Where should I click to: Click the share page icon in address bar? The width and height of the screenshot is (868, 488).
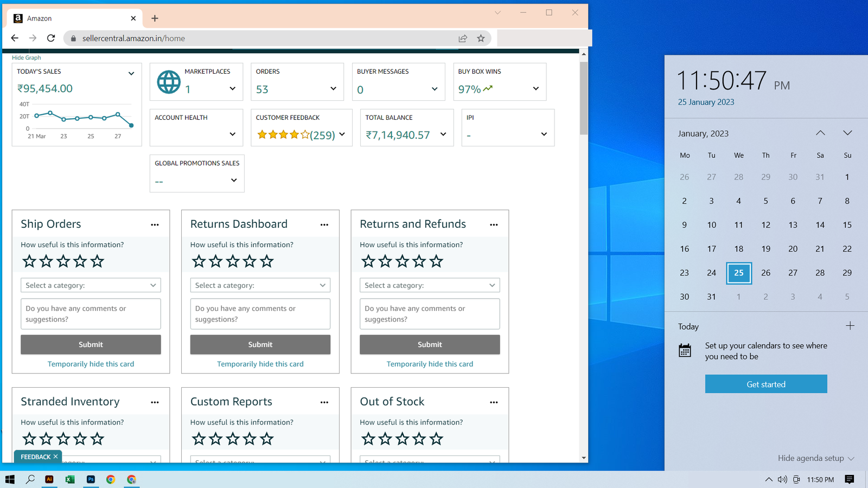pos(463,38)
